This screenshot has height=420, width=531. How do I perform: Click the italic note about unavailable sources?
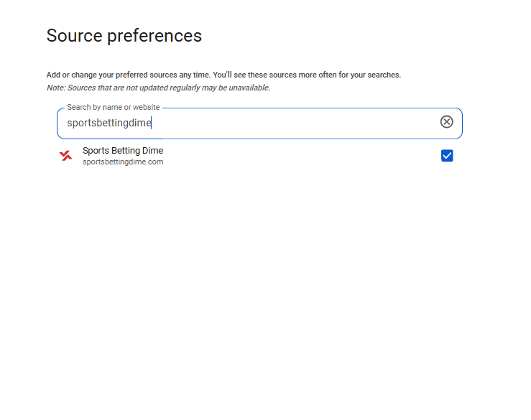[x=158, y=88]
